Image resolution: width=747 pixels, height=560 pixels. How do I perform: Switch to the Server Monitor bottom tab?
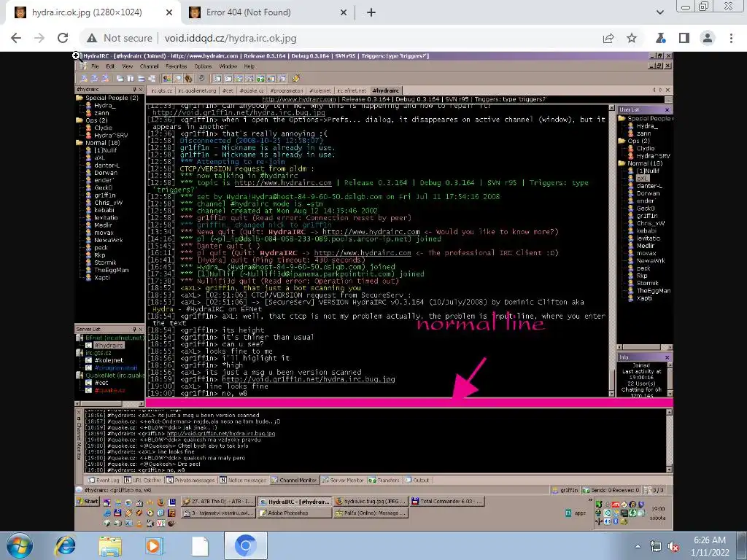tap(343, 481)
